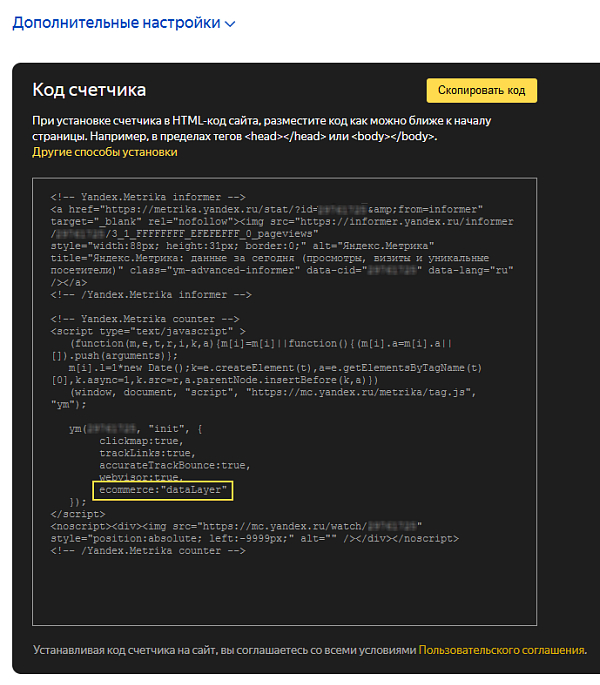
Task: Click the clickmap:true code line
Action: tap(141, 441)
